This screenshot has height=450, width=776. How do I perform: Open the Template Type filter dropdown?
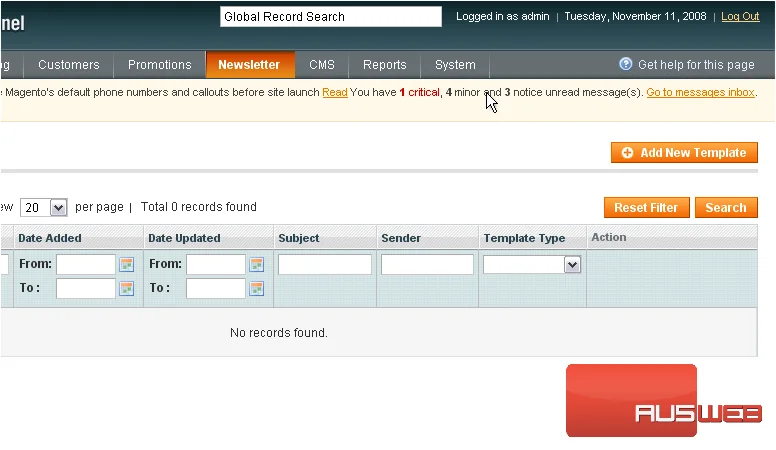(532, 264)
